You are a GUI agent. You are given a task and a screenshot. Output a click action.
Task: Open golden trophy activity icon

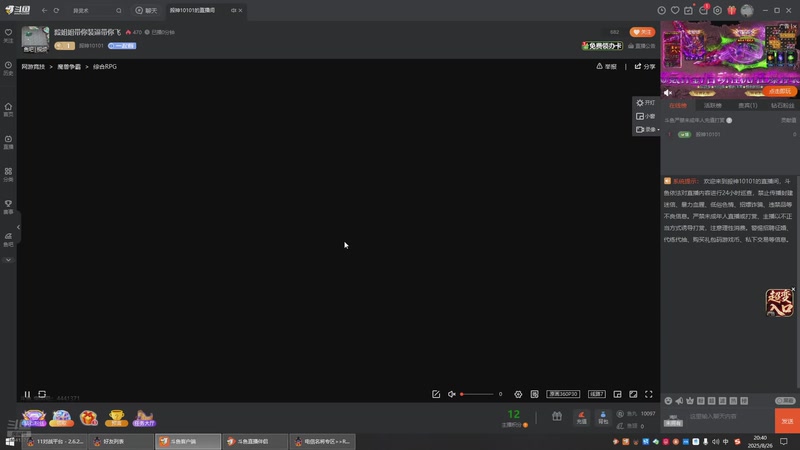coord(116,418)
